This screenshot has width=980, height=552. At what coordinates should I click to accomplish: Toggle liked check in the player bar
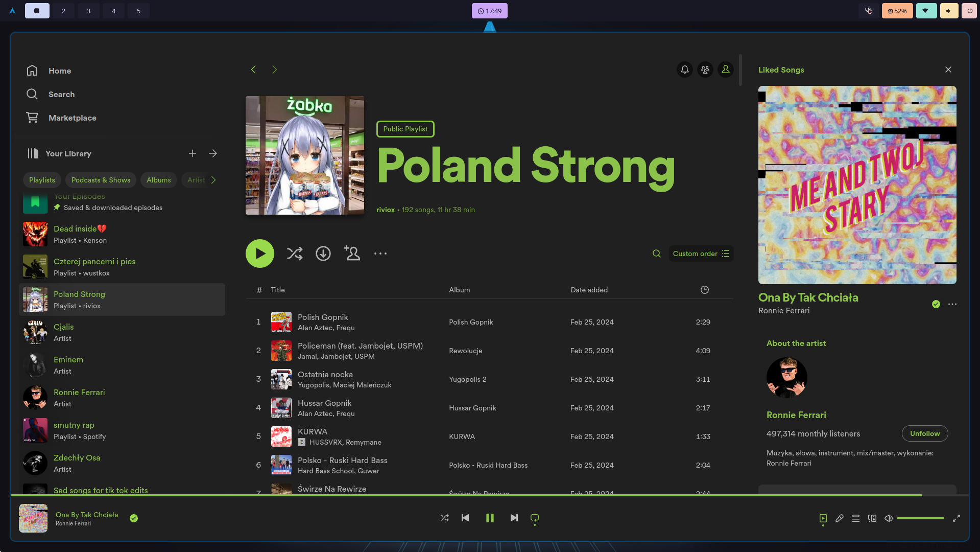[134, 518]
